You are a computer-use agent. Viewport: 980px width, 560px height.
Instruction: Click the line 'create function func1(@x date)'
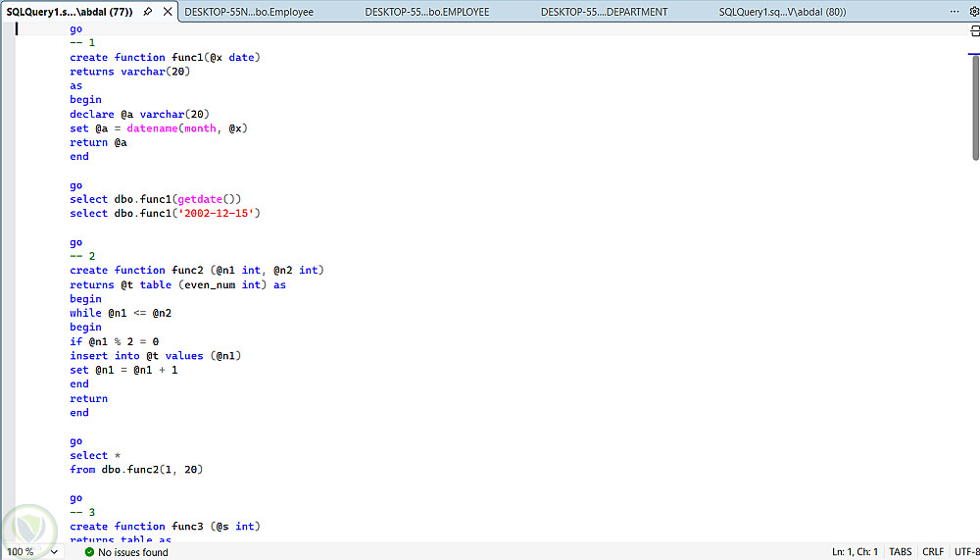click(165, 57)
